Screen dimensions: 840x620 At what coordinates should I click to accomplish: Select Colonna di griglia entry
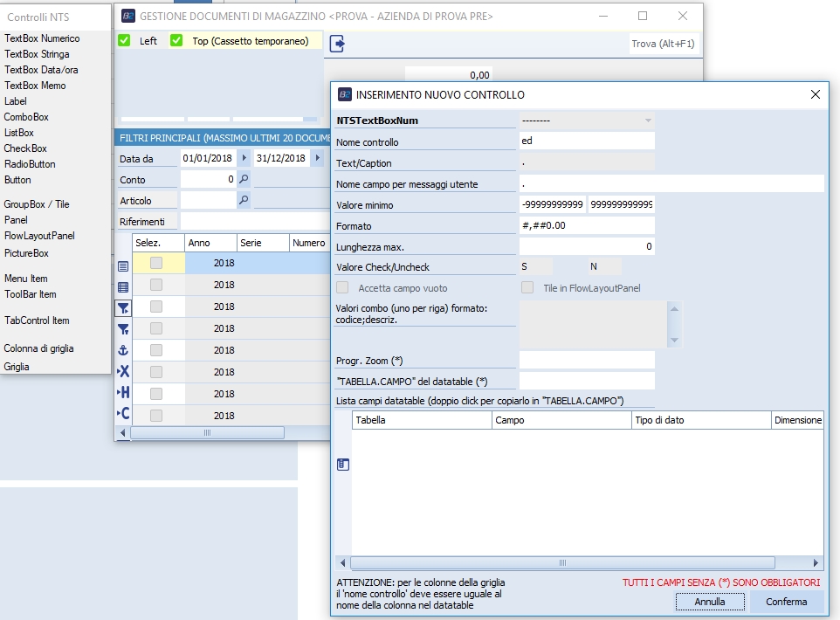(38, 348)
